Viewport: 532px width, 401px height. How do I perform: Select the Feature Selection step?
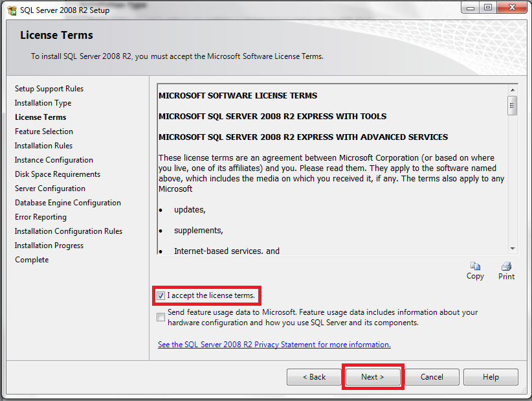coord(44,132)
